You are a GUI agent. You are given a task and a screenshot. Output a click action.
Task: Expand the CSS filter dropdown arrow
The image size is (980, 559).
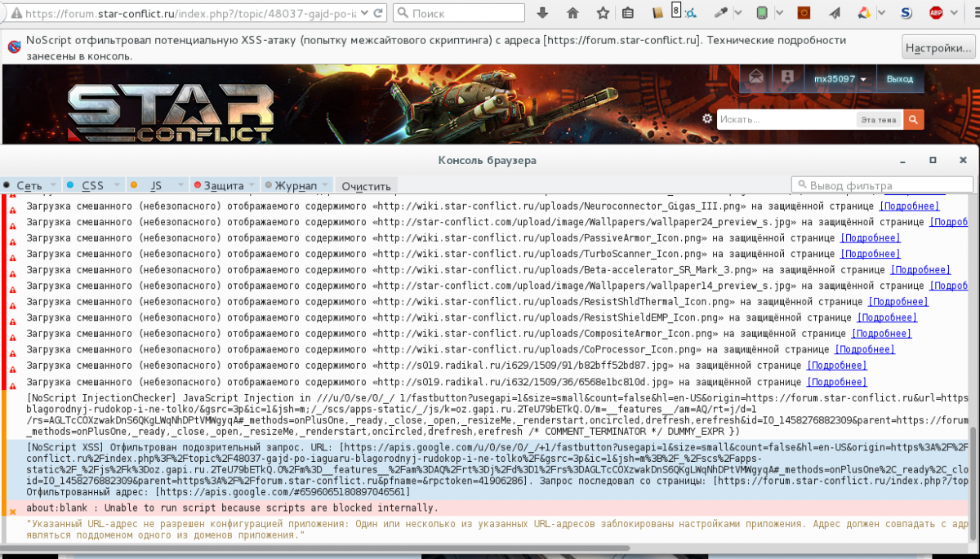click(115, 185)
